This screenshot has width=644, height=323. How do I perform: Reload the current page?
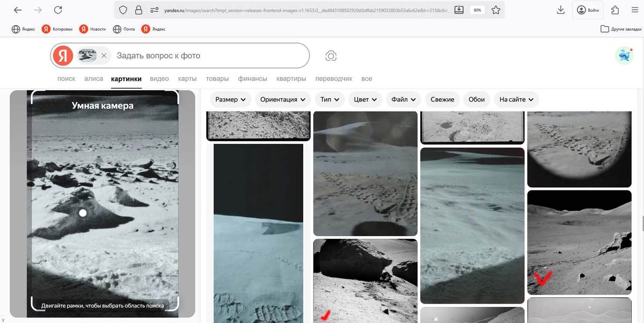click(58, 10)
